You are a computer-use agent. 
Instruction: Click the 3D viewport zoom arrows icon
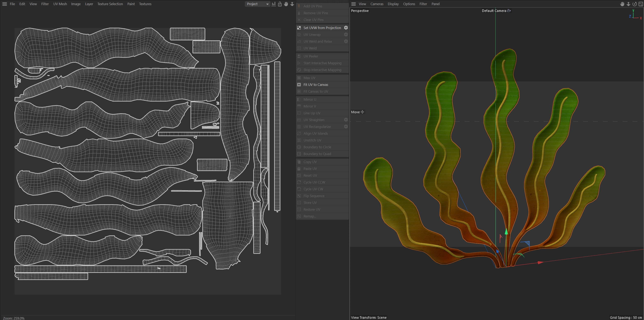pyautogui.click(x=628, y=4)
